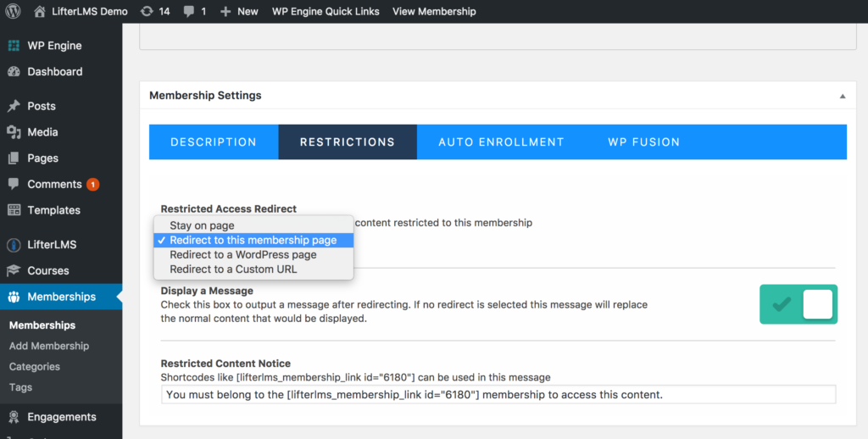Choose Stay on page option
The width and height of the screenshot is (868, 439).
click(x=253, y=225)
